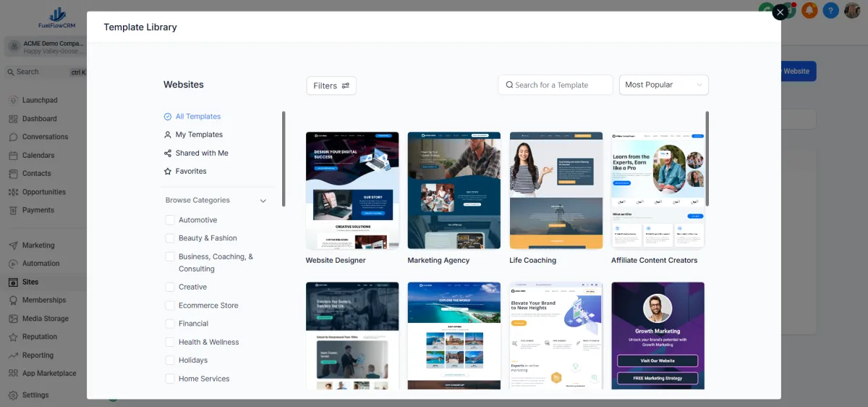Open the Affiliate Content Creators template thumbnail
868x407 pixels.
658,190
